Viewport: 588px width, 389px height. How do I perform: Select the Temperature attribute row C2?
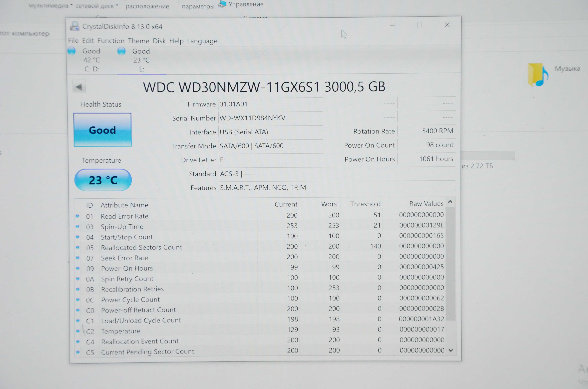pyautogui.click(x=260, y=330)
